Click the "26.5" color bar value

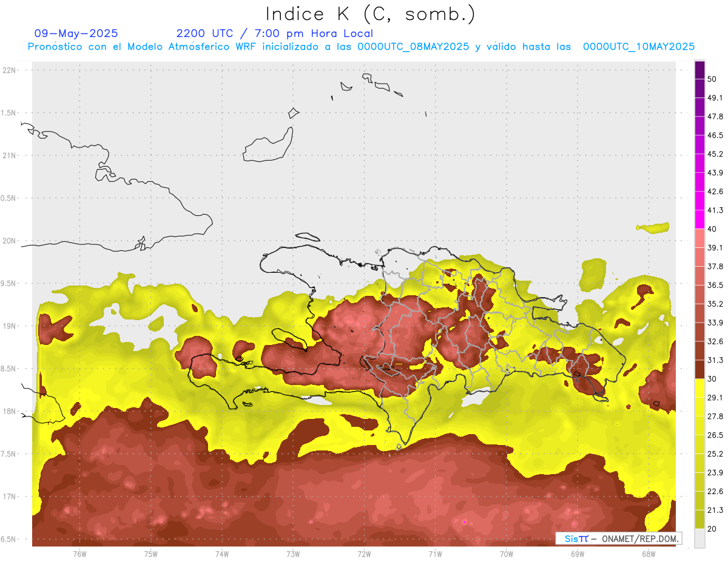pyautogui.click(x=715, y=435)
